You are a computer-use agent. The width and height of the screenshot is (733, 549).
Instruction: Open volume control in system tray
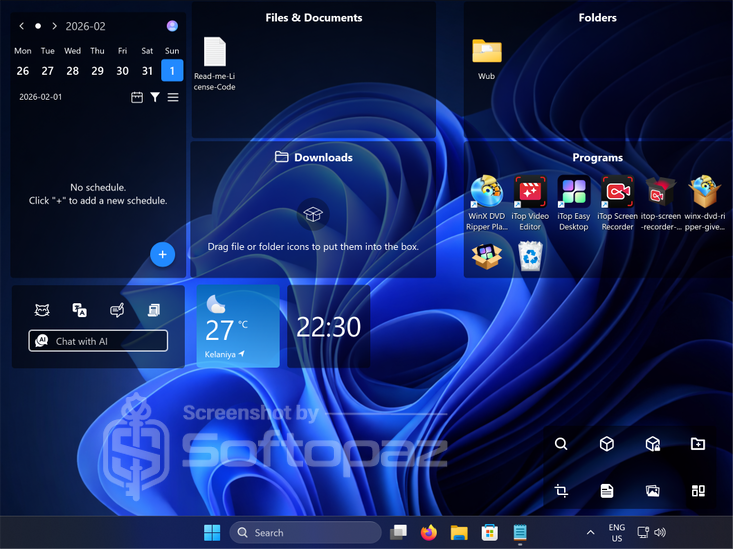pos(660,532)
